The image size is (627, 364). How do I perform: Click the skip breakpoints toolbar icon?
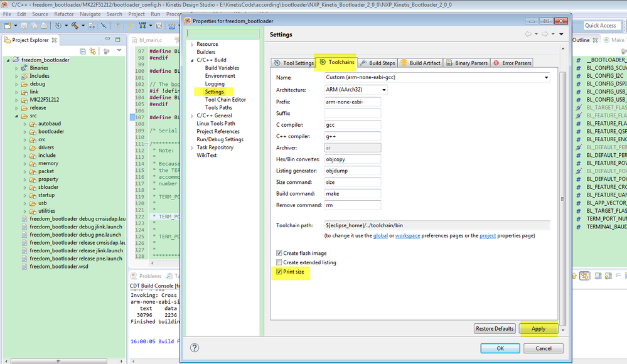click(x=104, y=26)
